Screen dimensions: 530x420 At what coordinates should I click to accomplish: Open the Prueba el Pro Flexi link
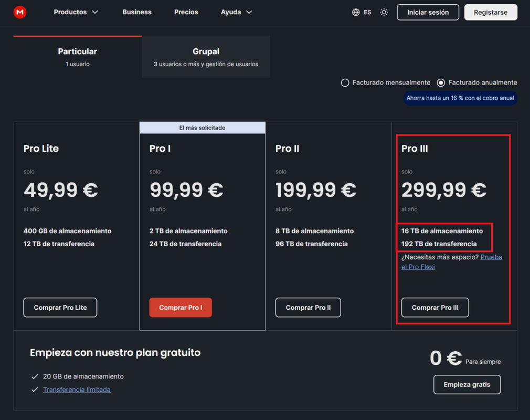(x=452, y=262)
